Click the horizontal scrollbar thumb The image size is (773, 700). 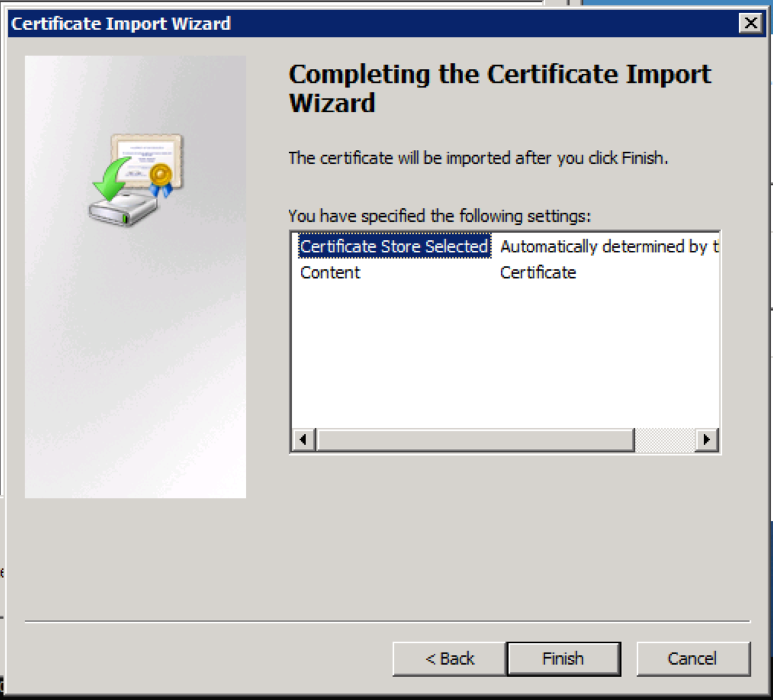click(475, 440)
